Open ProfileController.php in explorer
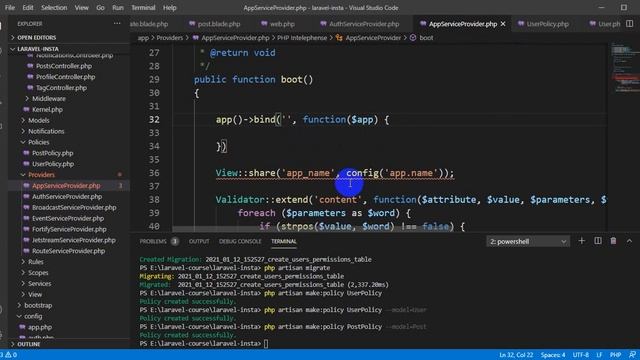Screen dimensions: 640x360 coord(65,77)
